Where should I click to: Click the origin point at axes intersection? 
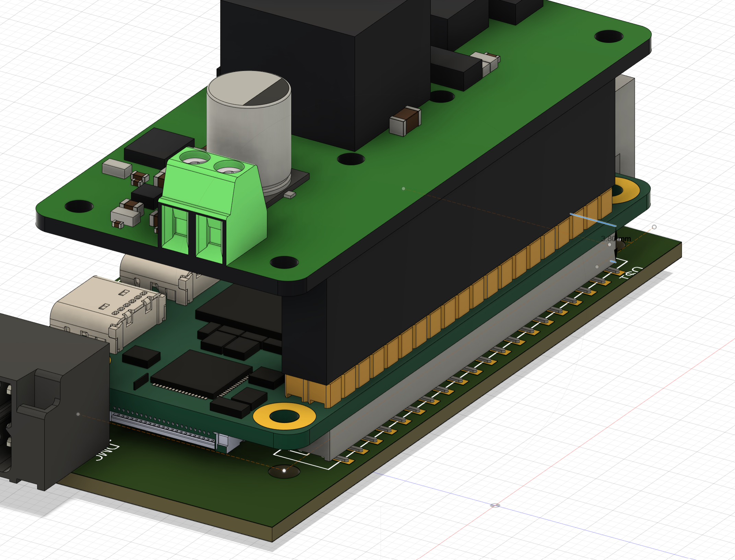[x=495, y=505]
